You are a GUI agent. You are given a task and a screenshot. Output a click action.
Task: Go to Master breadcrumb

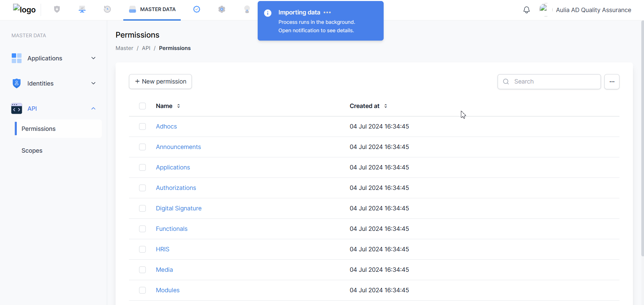point(124,48)
